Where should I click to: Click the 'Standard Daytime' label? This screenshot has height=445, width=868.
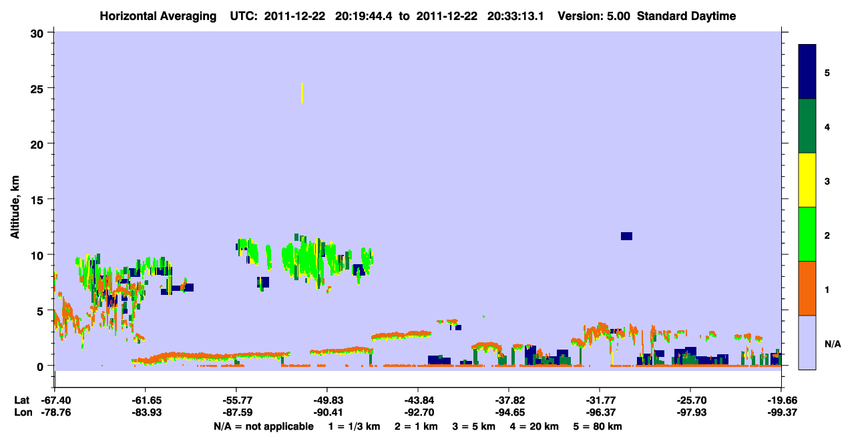[686, 16]
